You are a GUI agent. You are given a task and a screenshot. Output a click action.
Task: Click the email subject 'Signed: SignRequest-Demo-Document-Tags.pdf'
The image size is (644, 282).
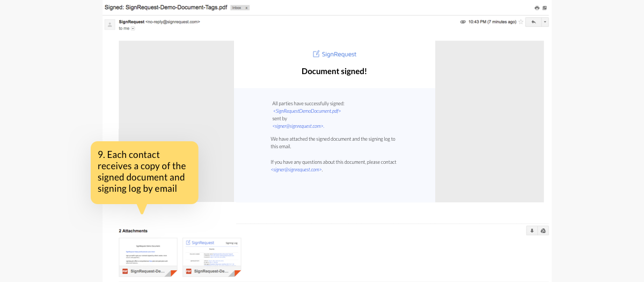pyautogui.click(x=166, y=8)
